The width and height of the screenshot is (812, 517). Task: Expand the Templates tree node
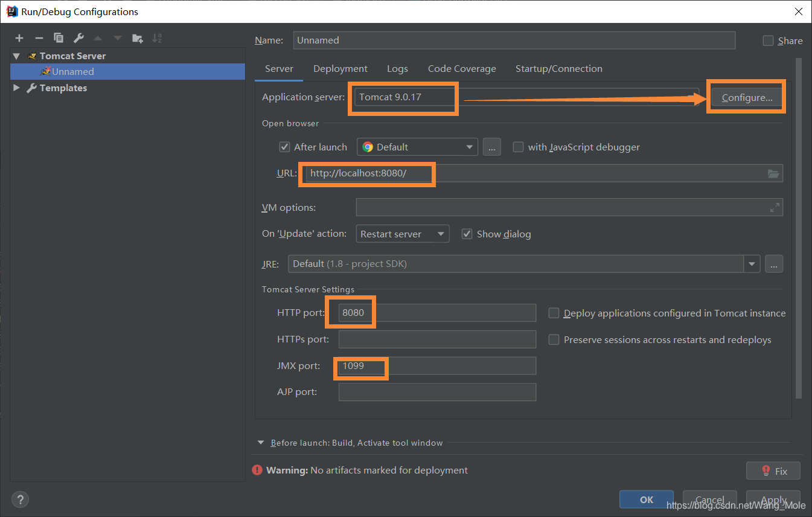point(16,88)
